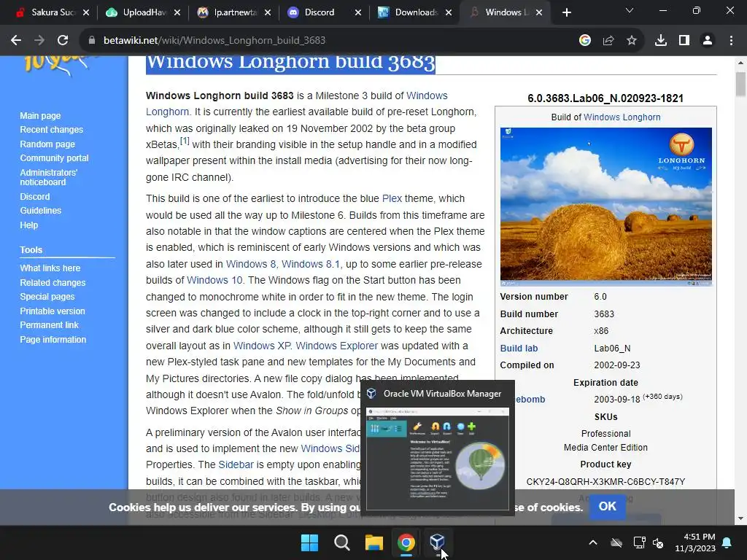Open Recent changes link
747x560 pixels.
52,130
